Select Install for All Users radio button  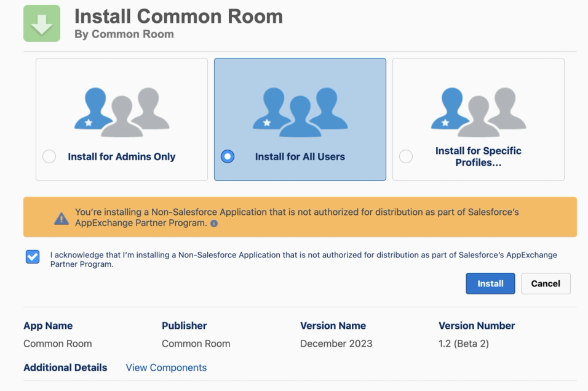[x=228, y=156]
